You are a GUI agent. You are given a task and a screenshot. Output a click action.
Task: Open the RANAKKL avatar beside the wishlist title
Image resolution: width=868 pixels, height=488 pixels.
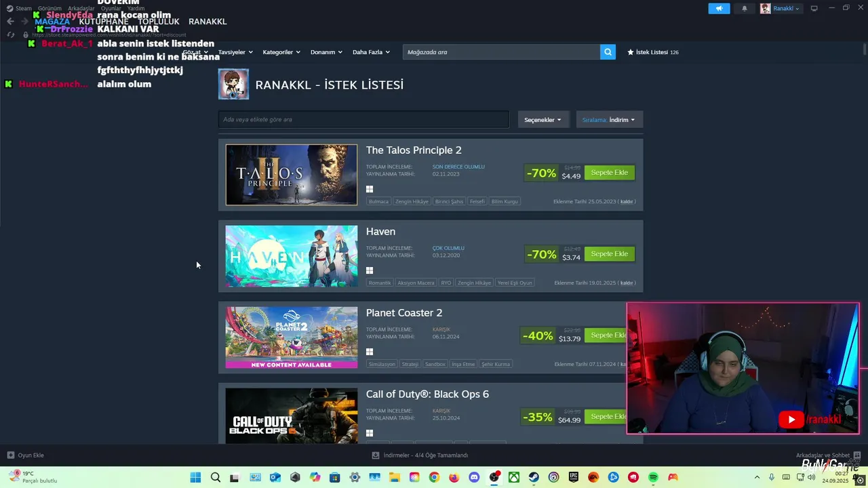[x=233, y=84]
